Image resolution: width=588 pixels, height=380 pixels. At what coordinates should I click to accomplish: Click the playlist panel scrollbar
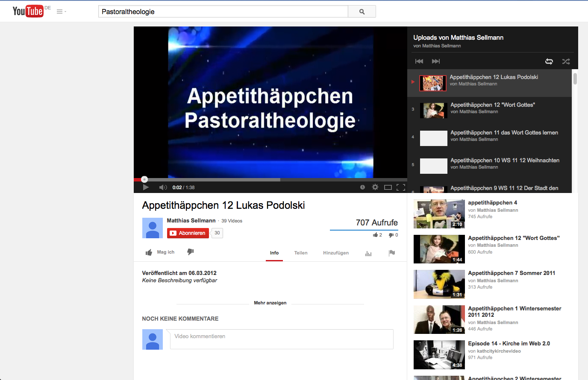tap(575, 79)
